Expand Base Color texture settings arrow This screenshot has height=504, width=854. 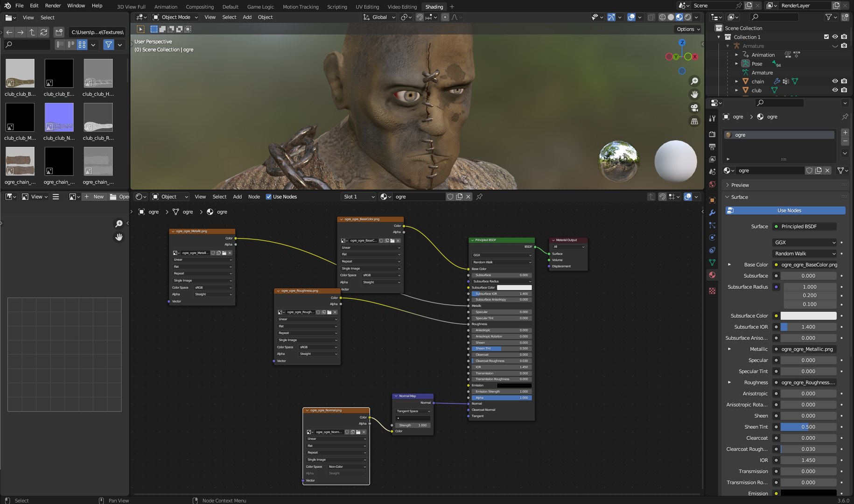(x=729, y=265)
